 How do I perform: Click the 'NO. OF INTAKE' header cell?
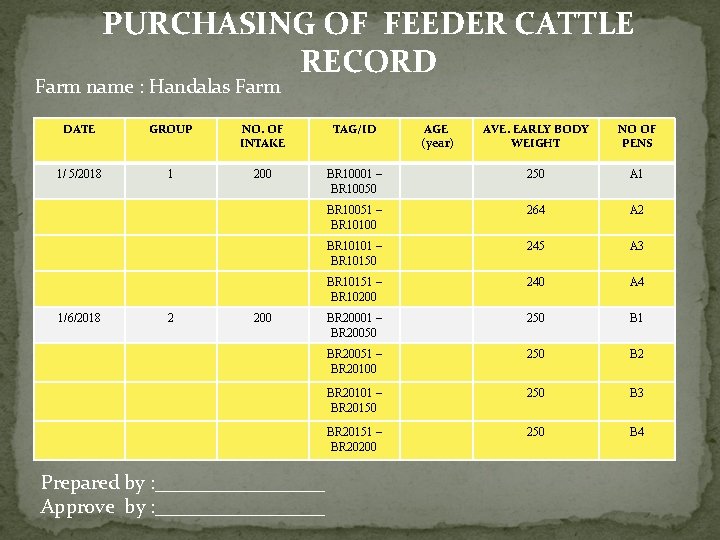[262, 136]
